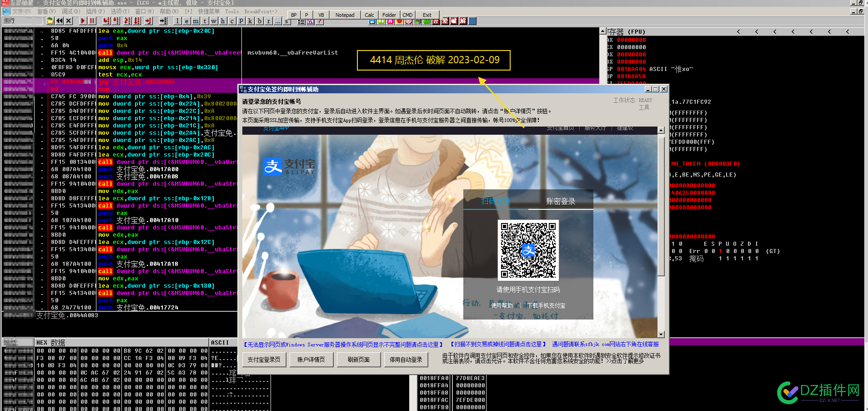
Task: Expand the BreakPoint-> menu
Action: [x=261, y=11]
